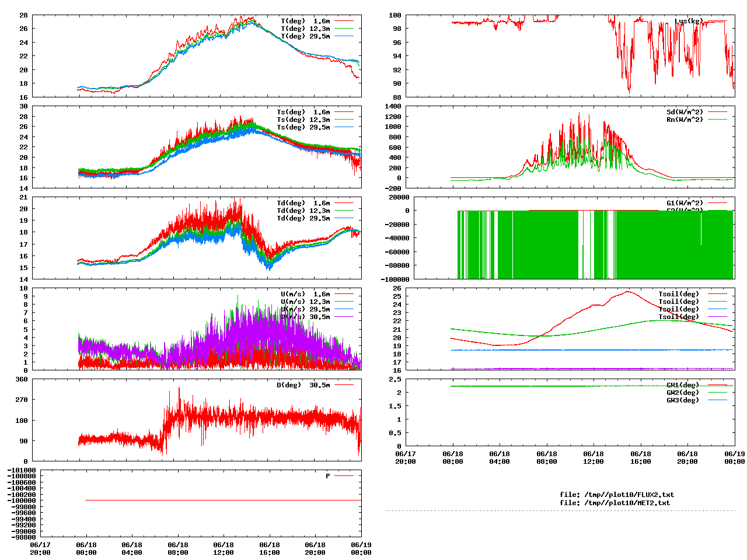747x560 pixels.
Task: Click the "G1(W/m^2)" legend label
Action: click(685, 203)
